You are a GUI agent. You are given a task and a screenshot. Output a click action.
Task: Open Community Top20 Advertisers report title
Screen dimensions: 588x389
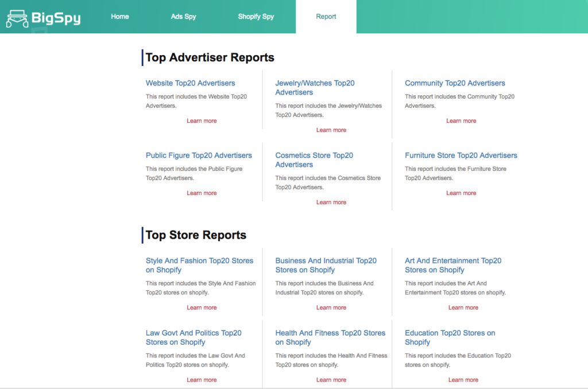point(455,83)
